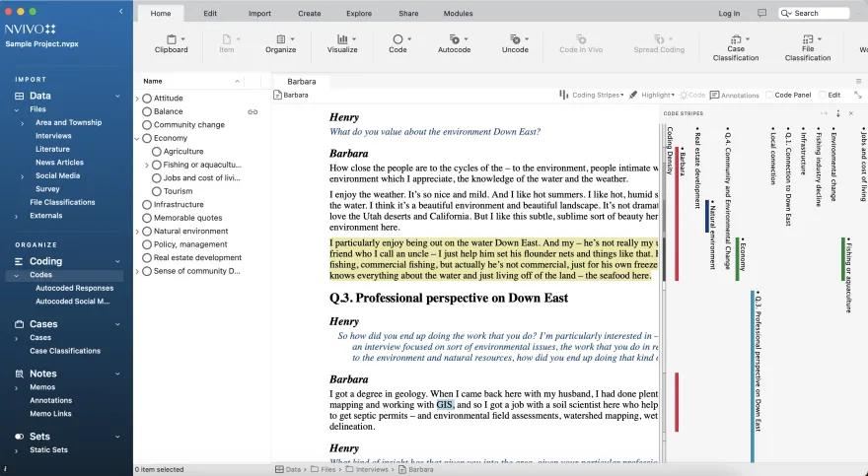Select the Attitude code circle
The height and width of the screenshot is (476, 868).
[x=147, y=99]
